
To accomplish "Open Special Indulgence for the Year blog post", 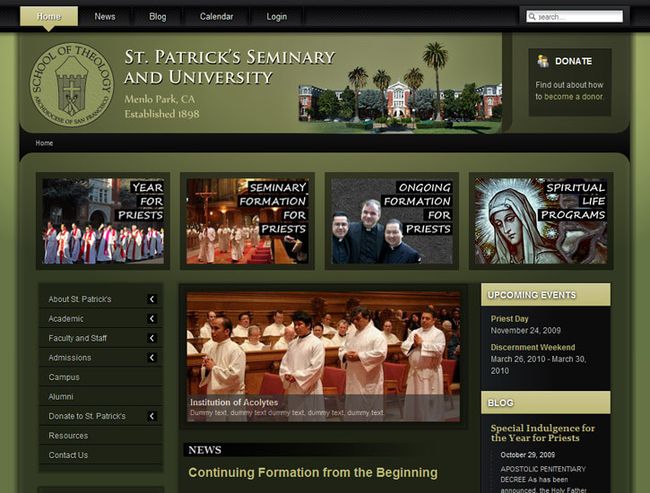I will pyautogui.click(x=543, y=433).
